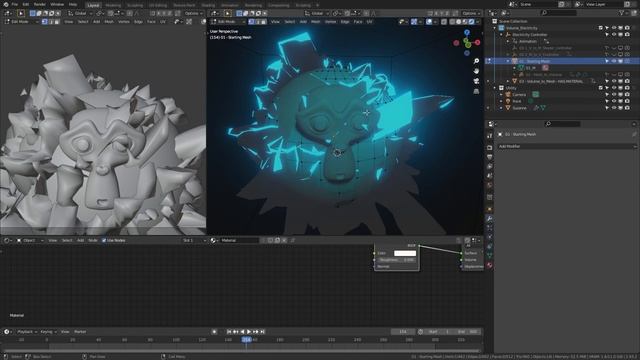Open the World properties tab icon
640x360 pixels.
[x=489, y=185]
